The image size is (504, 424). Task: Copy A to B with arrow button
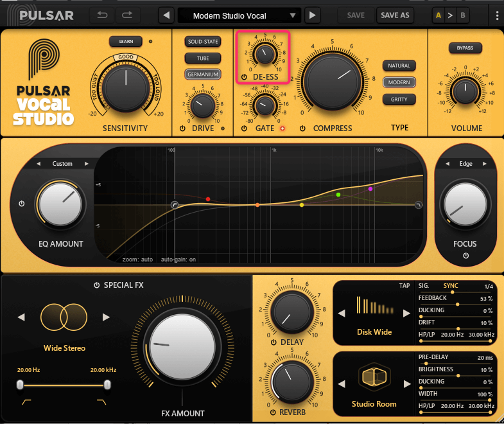pos(450,15)
